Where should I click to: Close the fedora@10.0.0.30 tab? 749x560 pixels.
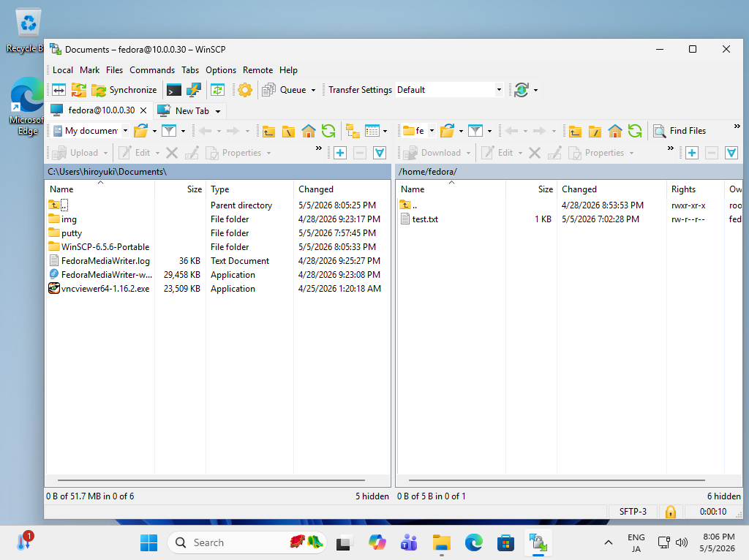[143, 110]
